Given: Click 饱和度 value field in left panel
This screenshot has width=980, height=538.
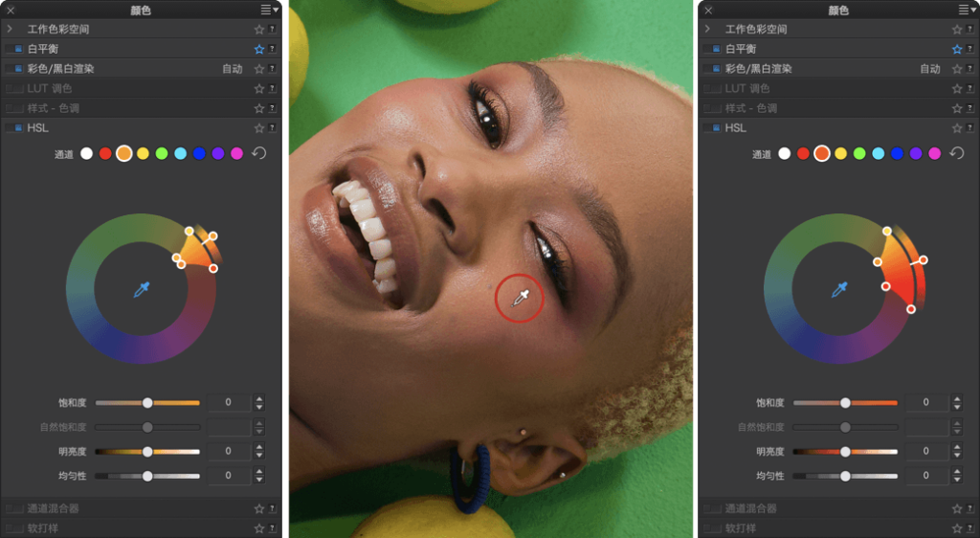Looking at the screenshot, I should [228, 402].
